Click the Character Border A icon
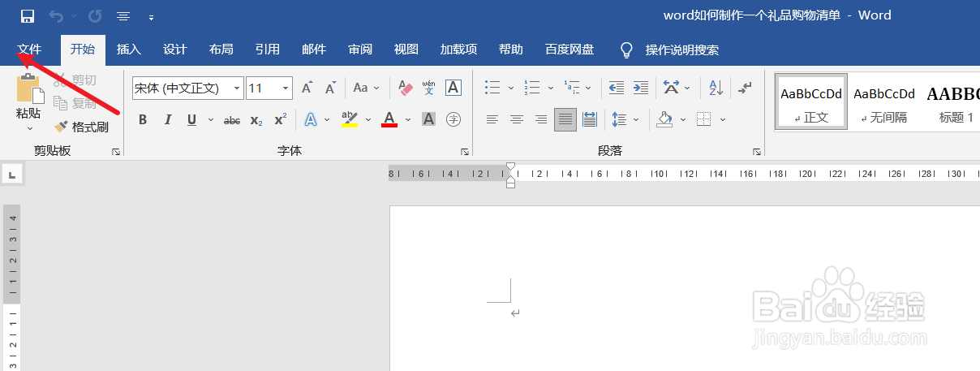980x371 pixels. coord(453,88)
